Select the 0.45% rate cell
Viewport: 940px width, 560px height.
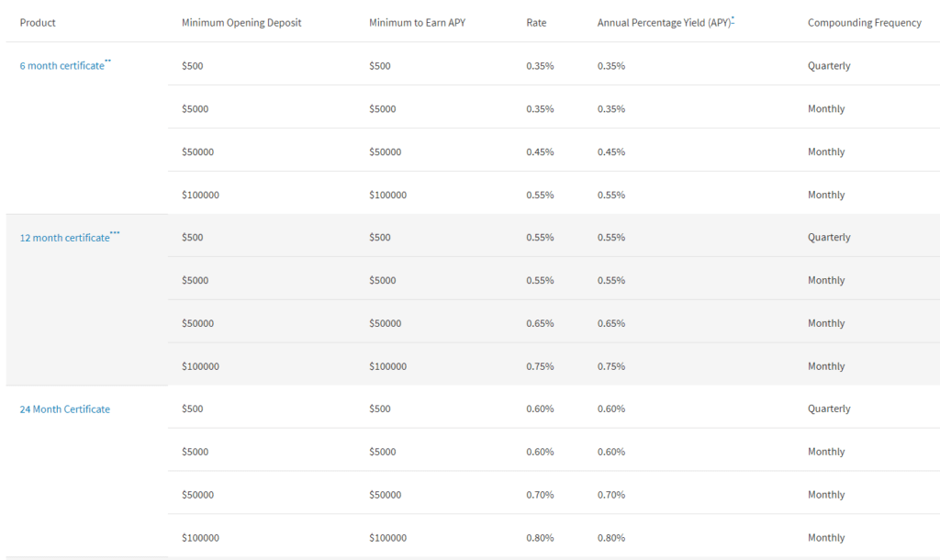(540, 152)
